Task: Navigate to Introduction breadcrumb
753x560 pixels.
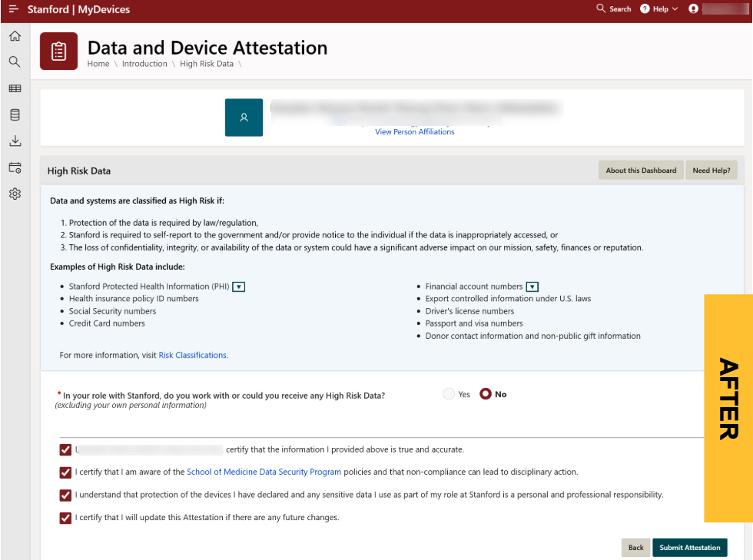Action: click(x=144, y=64)
